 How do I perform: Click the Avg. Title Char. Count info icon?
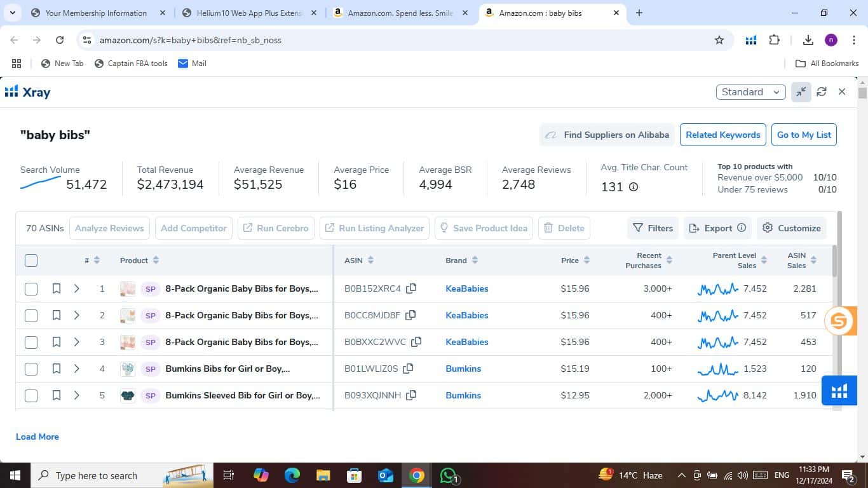[x=634, y=187]
